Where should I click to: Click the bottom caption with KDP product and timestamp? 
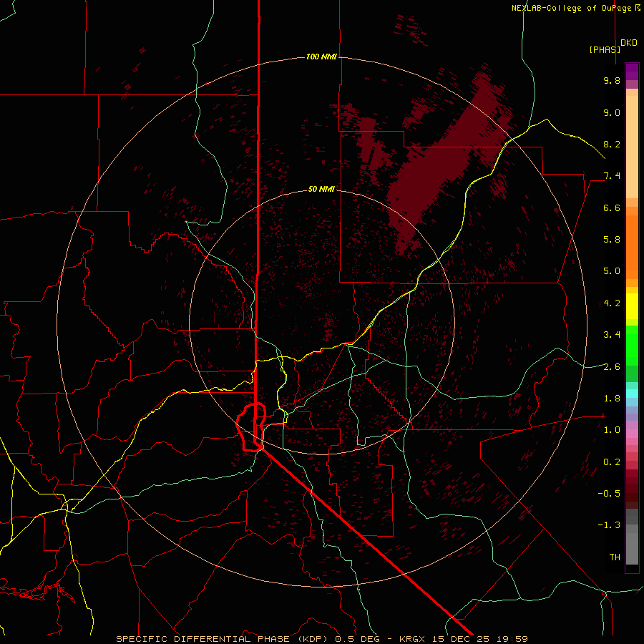(x=321, y=639)
